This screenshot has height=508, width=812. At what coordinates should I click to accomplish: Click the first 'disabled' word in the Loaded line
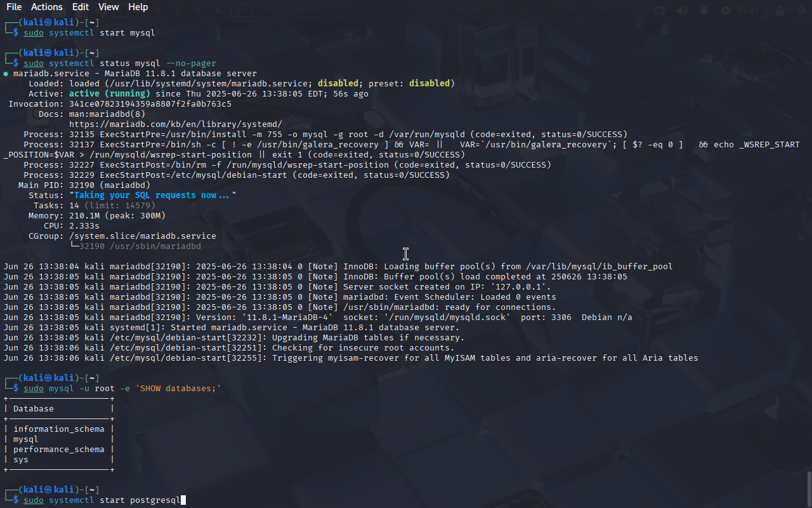338,83
